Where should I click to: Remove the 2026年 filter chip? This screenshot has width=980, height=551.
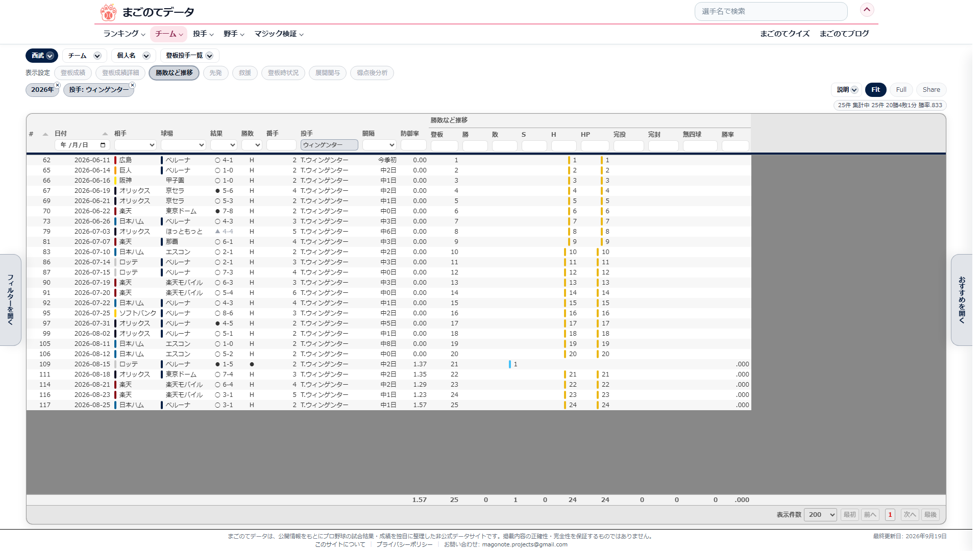(57, 85)
